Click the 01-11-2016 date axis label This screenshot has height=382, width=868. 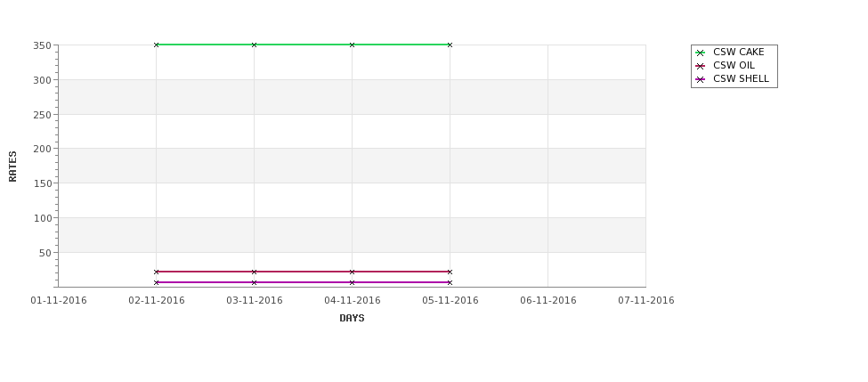tap(59, 301)
